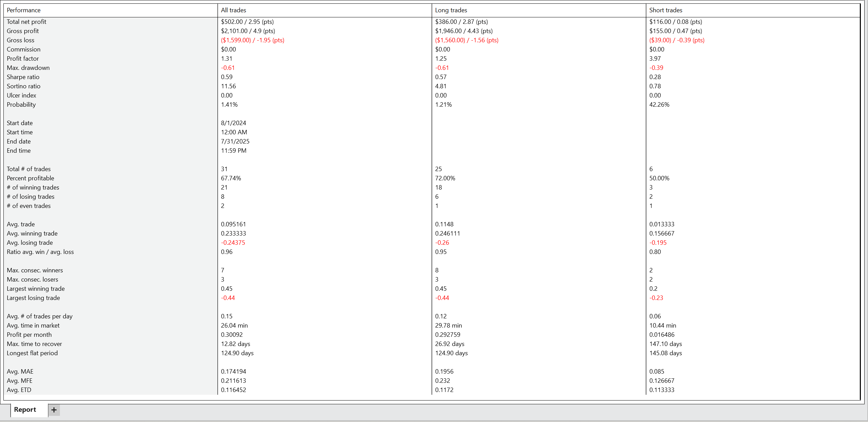Click the -0.23 short largest losing trade
This screenshot has width=868, height=422.
[x=656, y=298]
